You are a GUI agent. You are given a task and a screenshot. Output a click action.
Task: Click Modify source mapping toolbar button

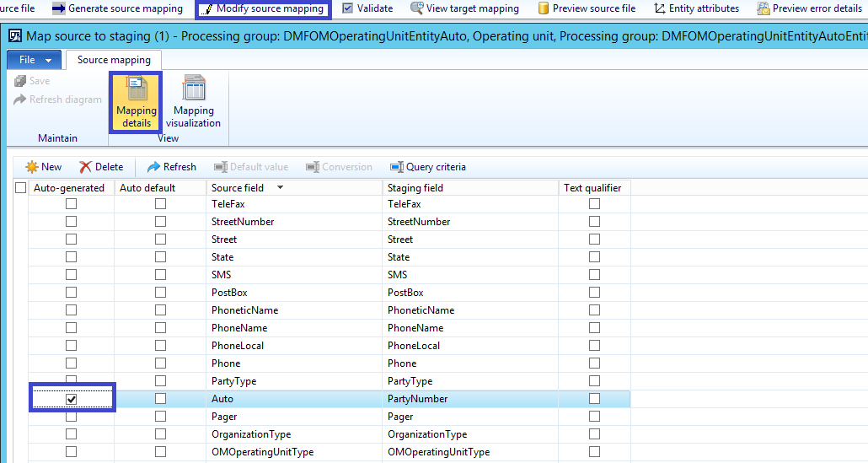(x=263, y=8)
